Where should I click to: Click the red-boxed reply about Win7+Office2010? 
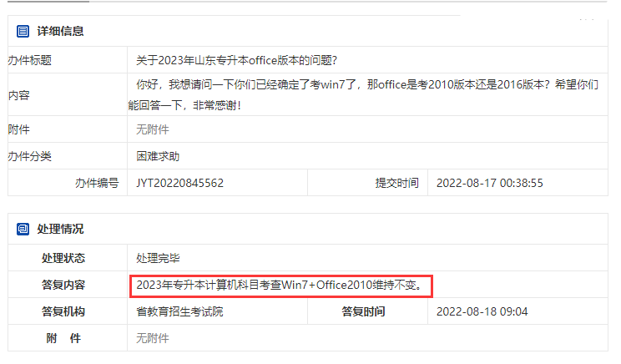(281, 286)
